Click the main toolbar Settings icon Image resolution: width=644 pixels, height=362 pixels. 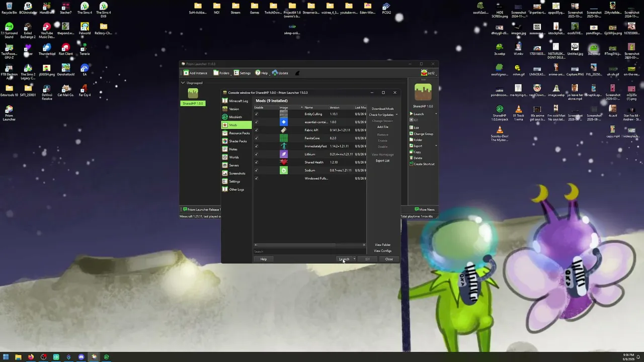tap(236, 73)
